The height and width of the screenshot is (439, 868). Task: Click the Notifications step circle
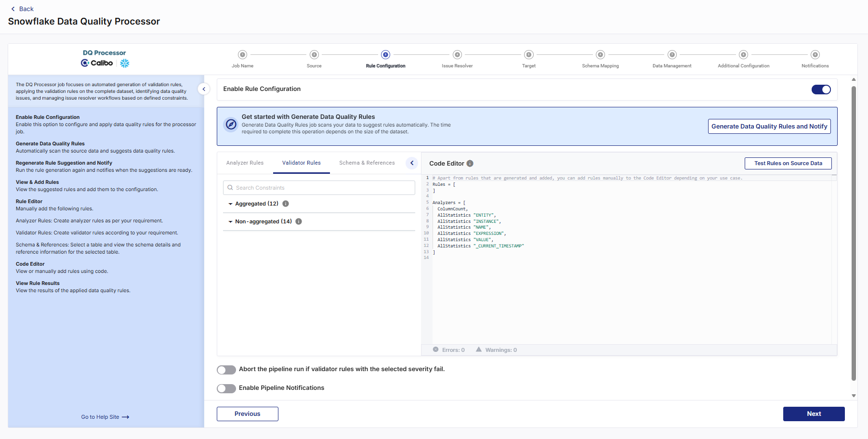[815, 55]
